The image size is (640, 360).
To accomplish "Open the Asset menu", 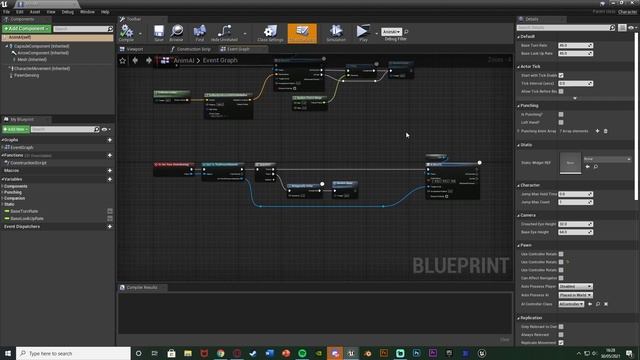I will coord(35,12).
